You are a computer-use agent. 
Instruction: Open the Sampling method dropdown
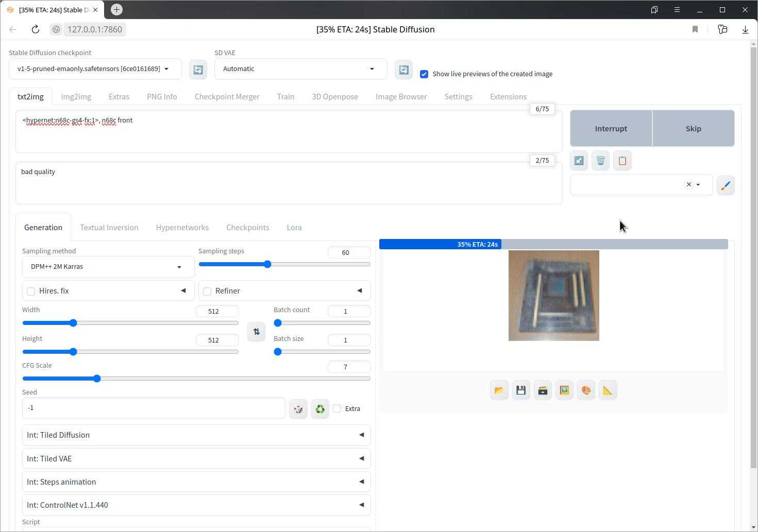coord(108,267)
